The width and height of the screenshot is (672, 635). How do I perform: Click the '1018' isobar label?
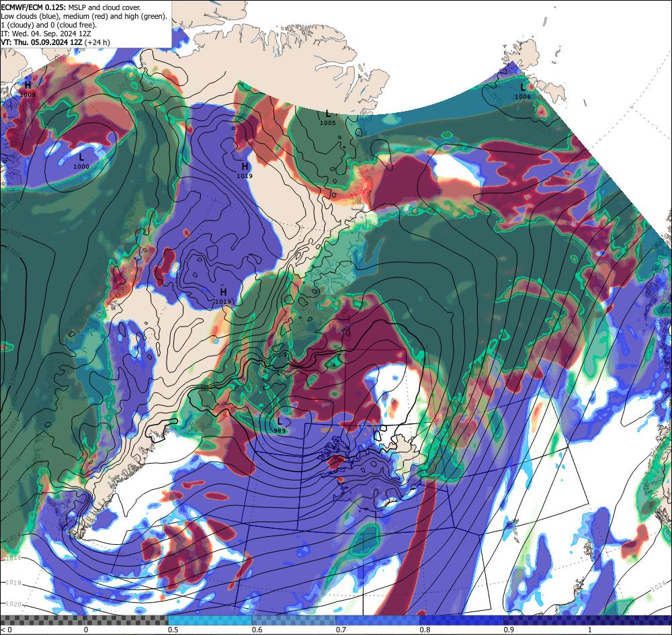tap(13, 583)
